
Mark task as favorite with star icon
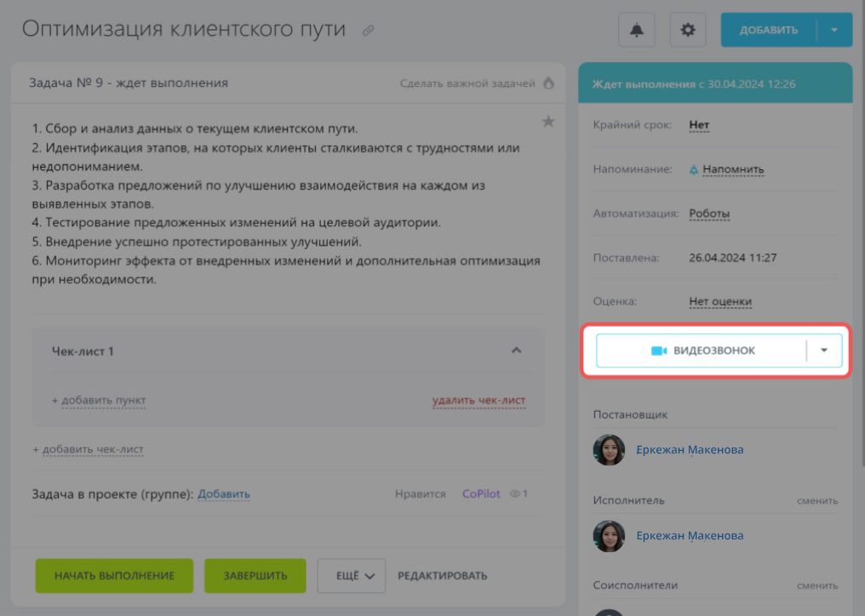coord(548,122)
